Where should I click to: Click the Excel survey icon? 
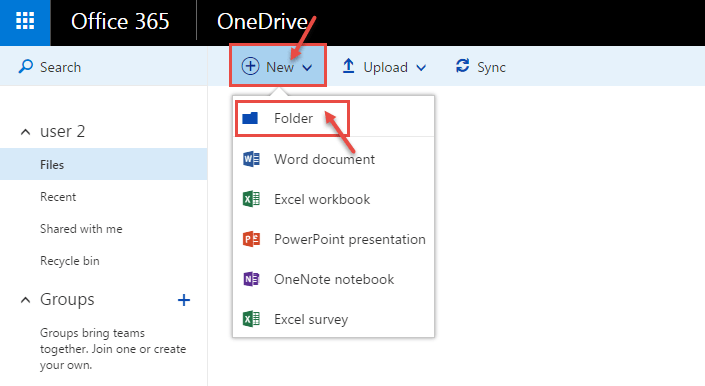point(251,319)
